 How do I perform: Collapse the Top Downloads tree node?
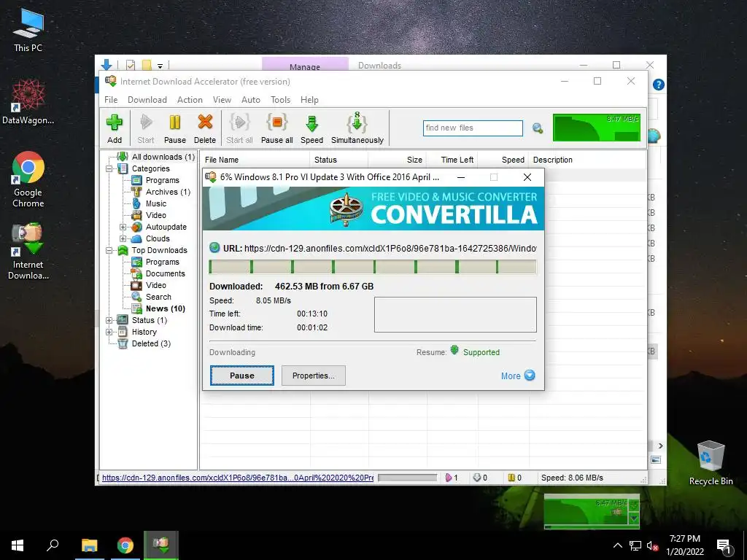(109, 251)
